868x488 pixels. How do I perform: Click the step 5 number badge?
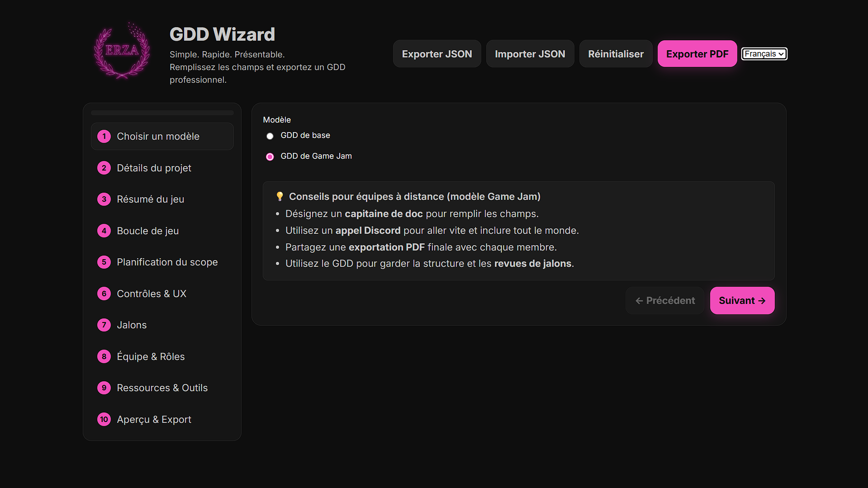coord(104,262)
